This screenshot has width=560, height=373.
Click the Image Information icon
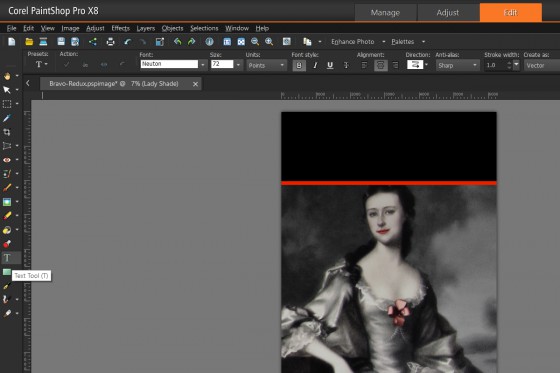pos(209,42)
